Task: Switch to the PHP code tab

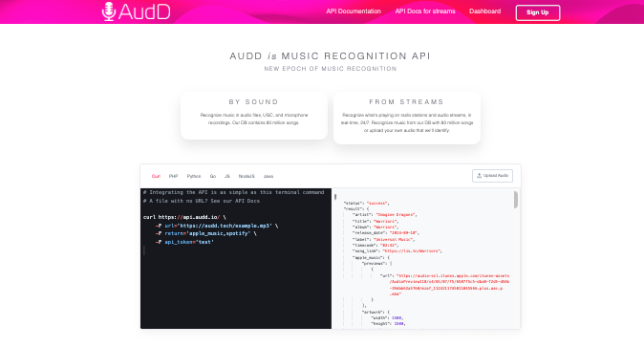Action: pyautogui.click(x=173, y=176)
